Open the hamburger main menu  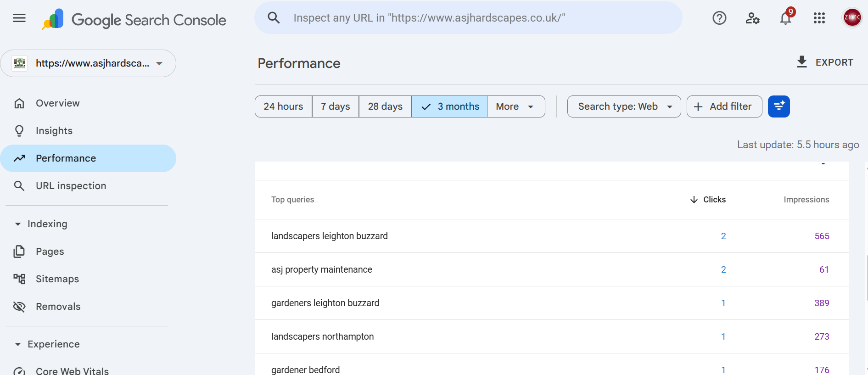pos(19,18)
